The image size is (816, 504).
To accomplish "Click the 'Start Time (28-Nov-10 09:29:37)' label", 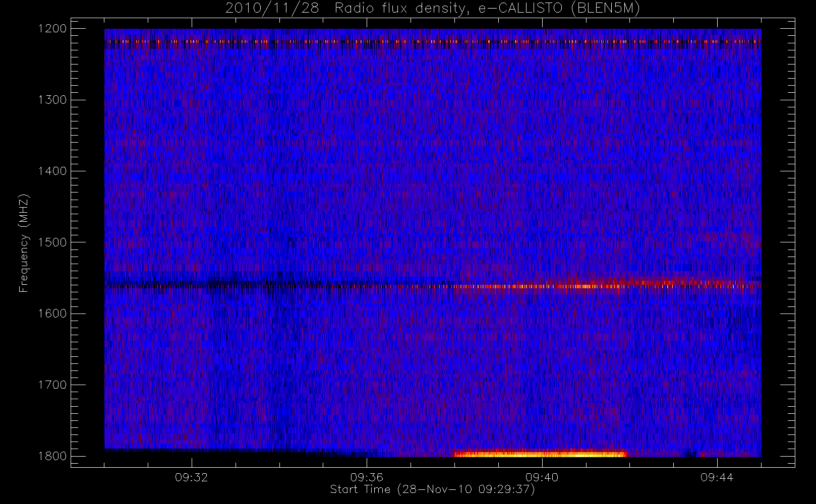I will (432, 489).
